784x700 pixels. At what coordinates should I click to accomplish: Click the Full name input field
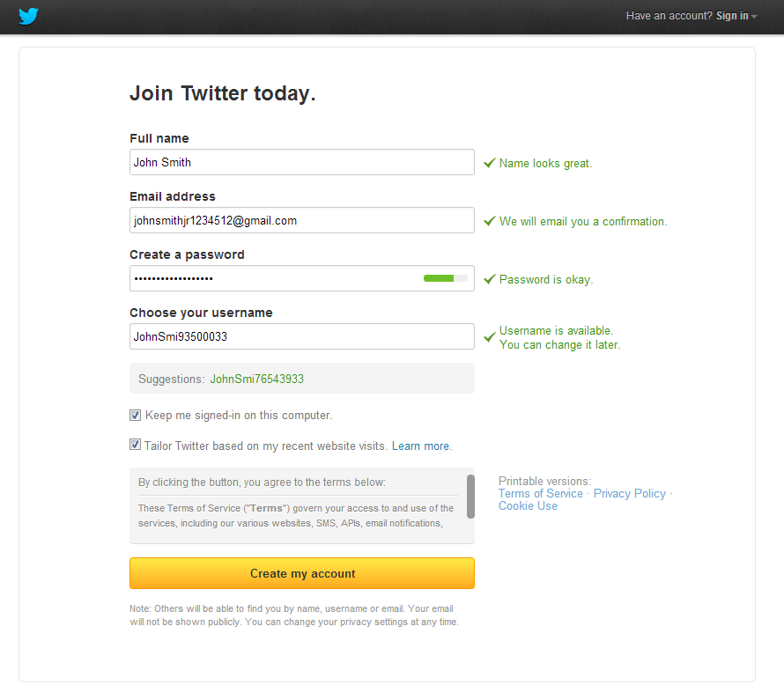[301, 162]
